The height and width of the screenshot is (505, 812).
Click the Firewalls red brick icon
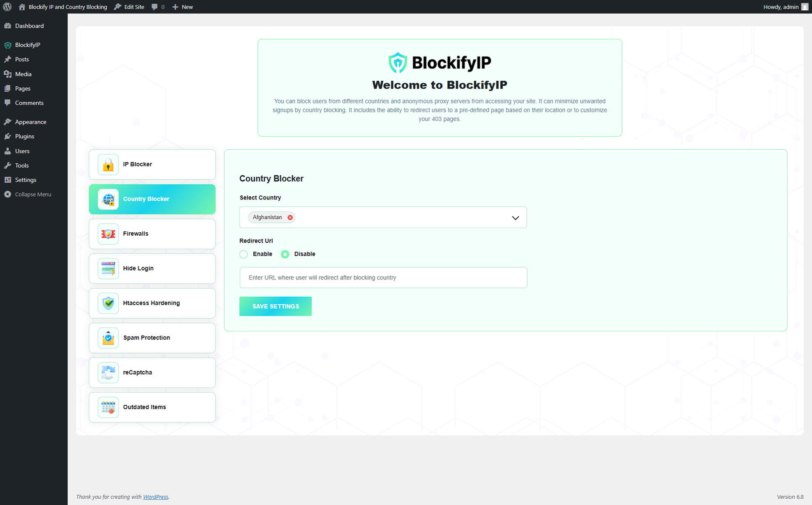(x=108, y=234)
